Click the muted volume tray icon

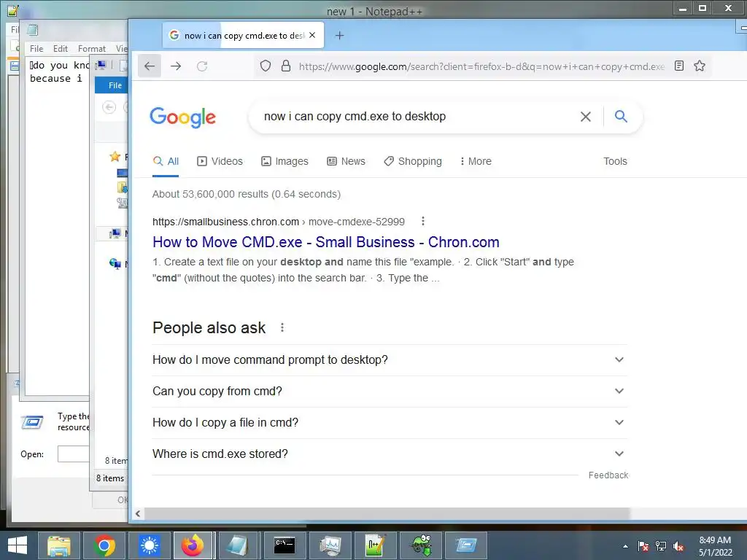pos(678,546)
